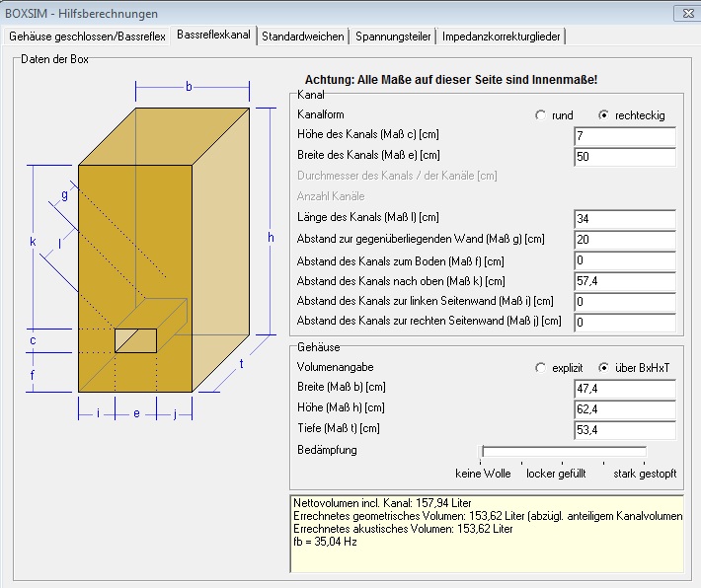The width and height of the screenshot is (701, 588).
Task: Focus the Gehäuse Höhe (Maß h) input
Action: coord(624,409)
